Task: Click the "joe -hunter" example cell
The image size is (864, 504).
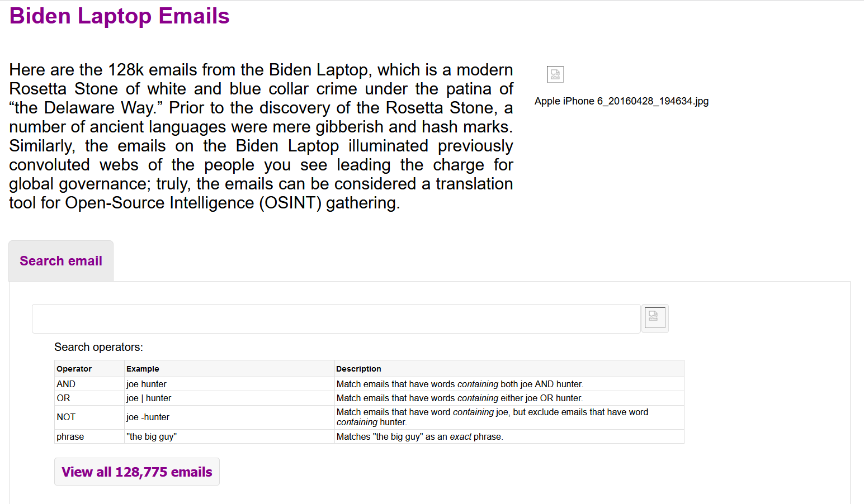Action: click(x=229, y=417)
